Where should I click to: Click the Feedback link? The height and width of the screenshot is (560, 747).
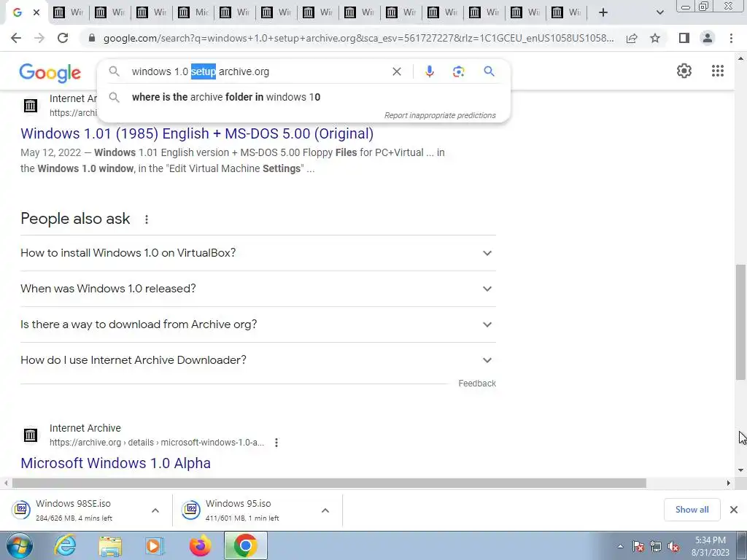point(477,384)
